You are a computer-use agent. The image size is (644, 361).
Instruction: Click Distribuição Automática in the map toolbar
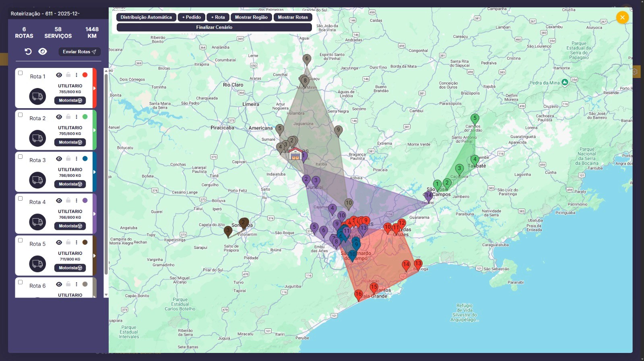146,17
